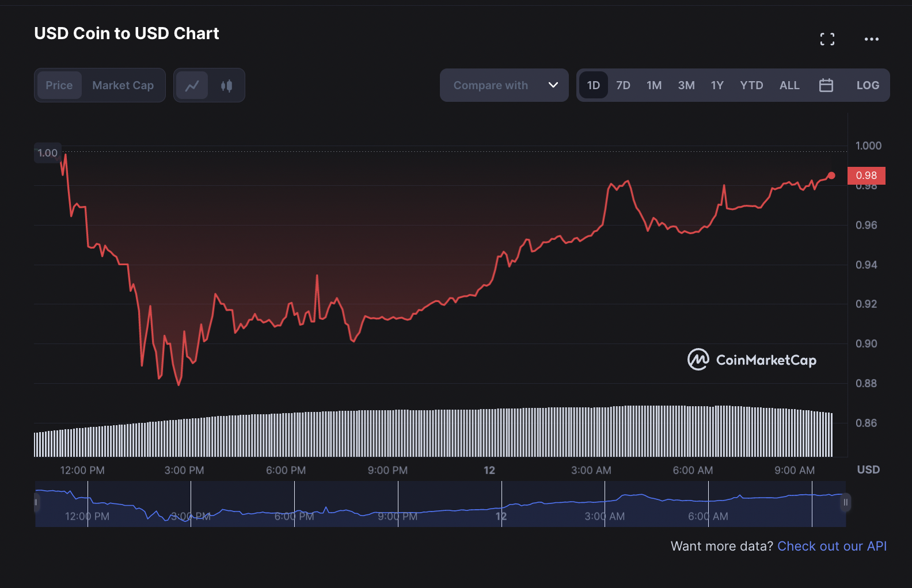Select the 1D time range tab
This screenshot has height=588, width=912.
pos(594,85)
